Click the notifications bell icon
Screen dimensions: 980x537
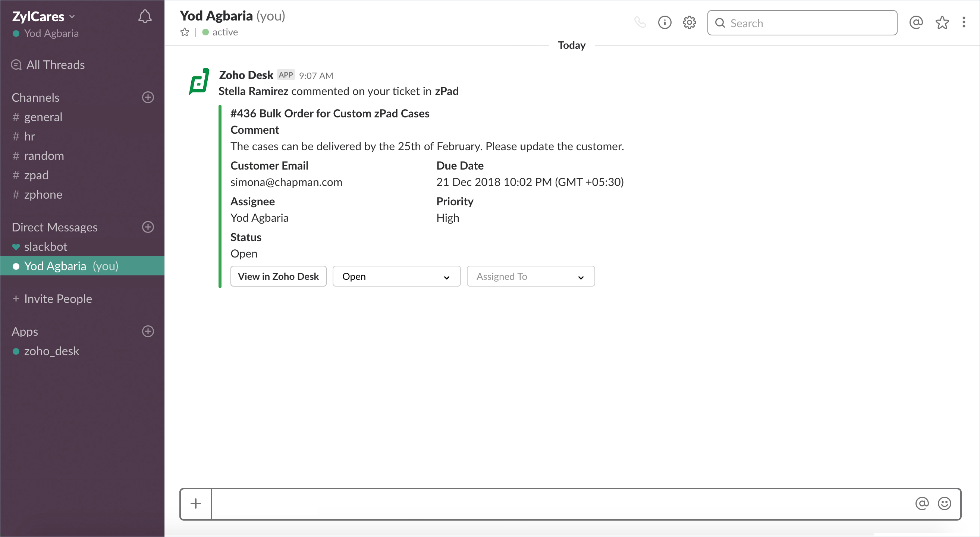point(145,16)
